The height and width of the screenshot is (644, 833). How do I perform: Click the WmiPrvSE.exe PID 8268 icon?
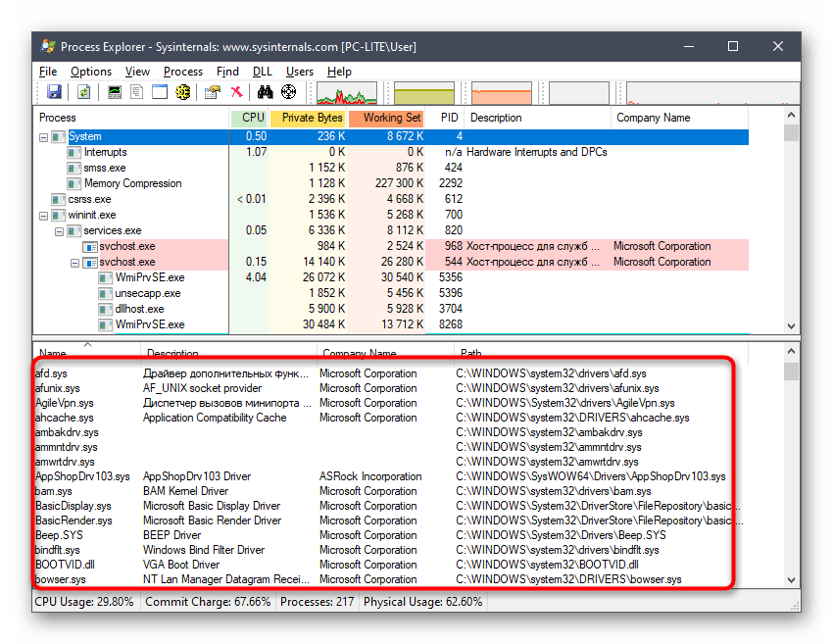[x=106, y=324]
